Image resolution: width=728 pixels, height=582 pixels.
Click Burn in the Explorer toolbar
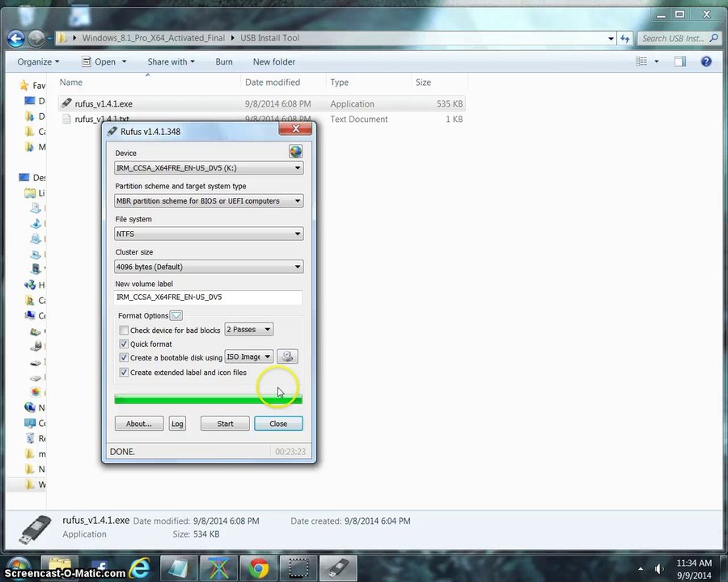224,61
